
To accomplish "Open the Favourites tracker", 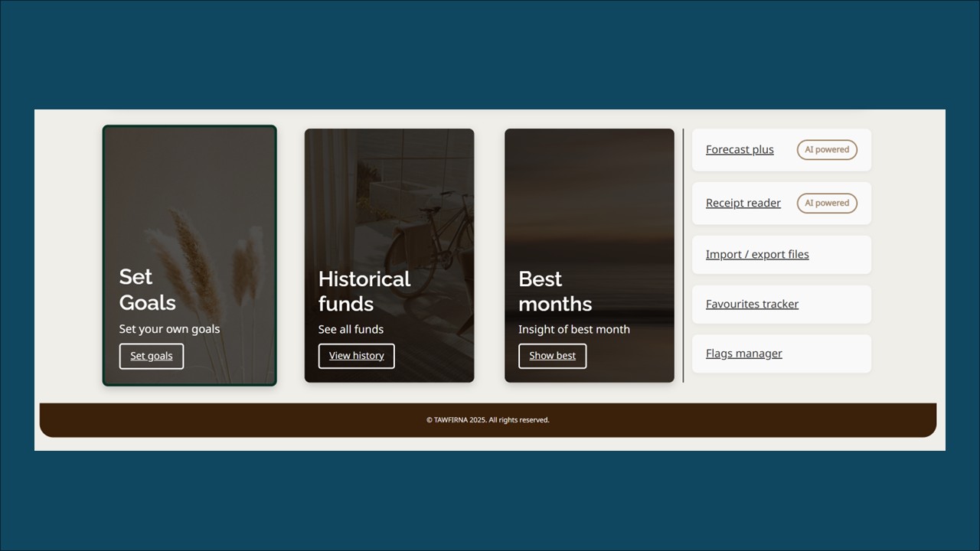I will pyautogui.click(x=752, y=304).
